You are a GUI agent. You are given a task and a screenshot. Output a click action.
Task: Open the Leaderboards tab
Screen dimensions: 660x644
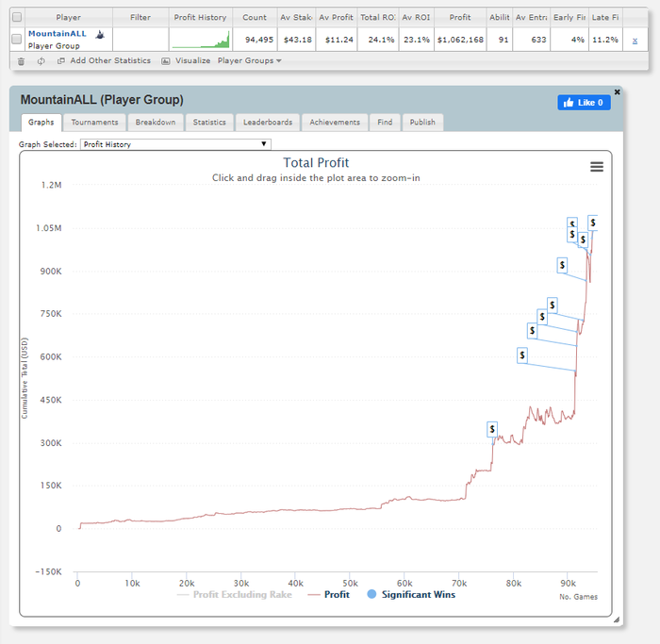[268, 123]
